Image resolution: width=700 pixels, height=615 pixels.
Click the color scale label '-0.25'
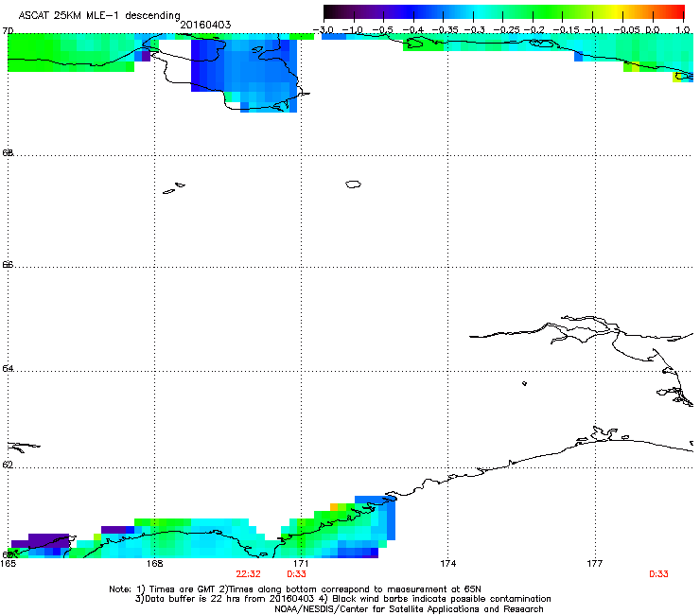click(x=506, y=30)
